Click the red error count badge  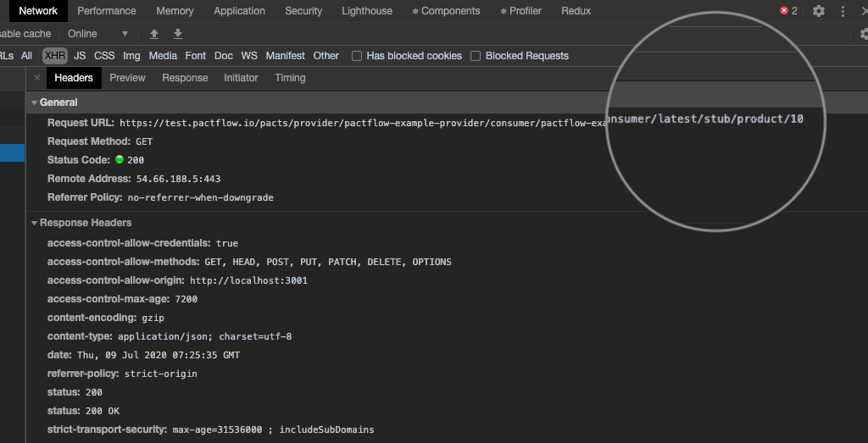click(x=788, y=10)
